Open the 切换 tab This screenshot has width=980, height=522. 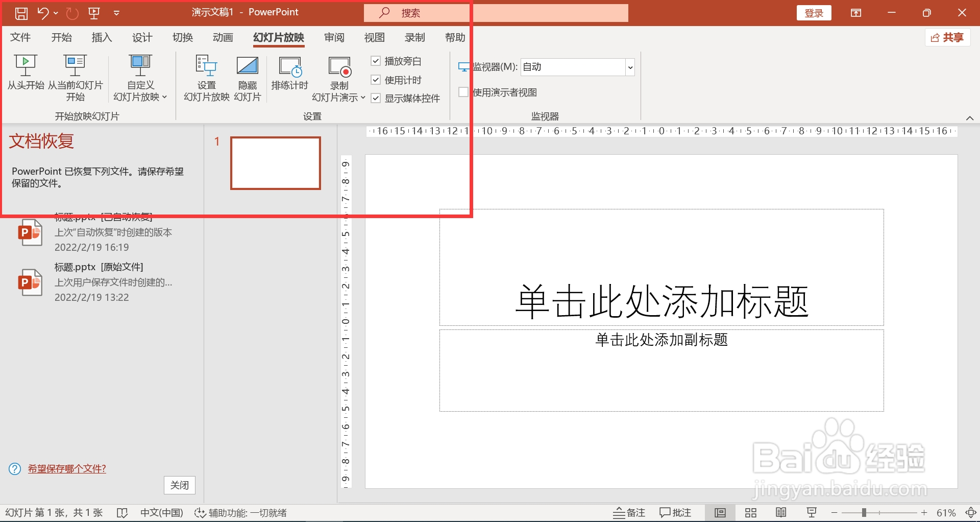183,37
